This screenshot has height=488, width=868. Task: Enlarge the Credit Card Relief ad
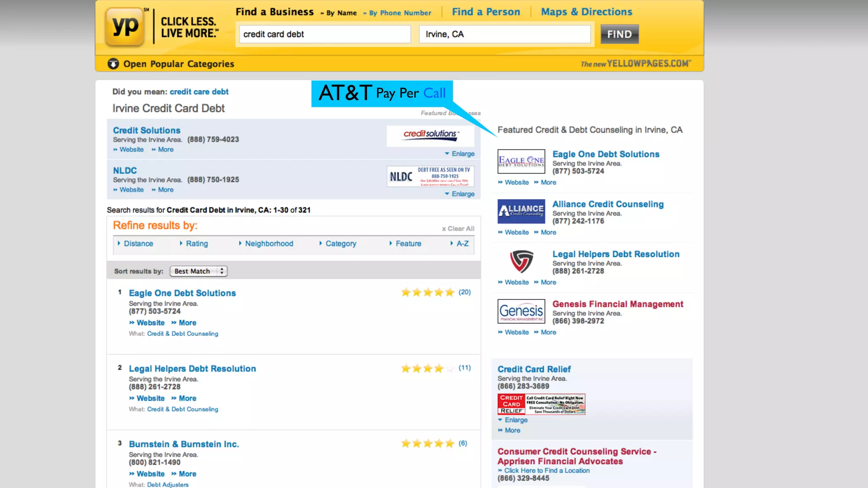click(x=516, y=420)
